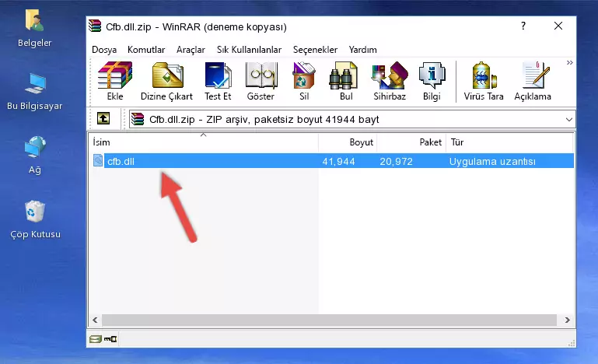The image size is (598, 364).
Task: Open the archive path dropdown
Action: 568,120
